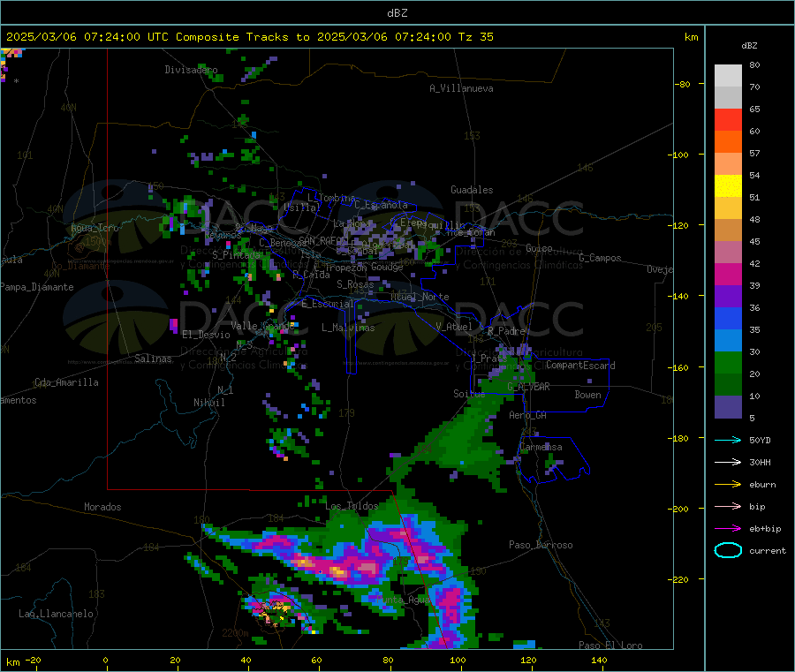Select the 36 dBZ blue legend swatch
This screenshot has width=795, height=672.
tap(728, 318)
